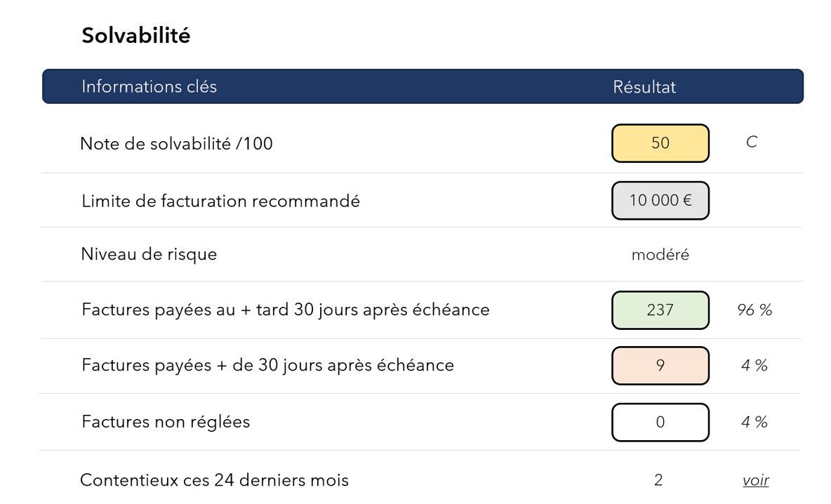Open the 'voir' link for Contentieux
Screen dimensions: 831x504
click(755, 480)
